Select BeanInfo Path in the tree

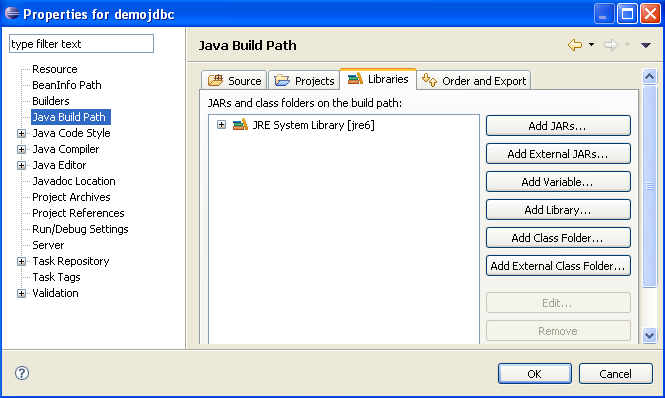point(67,85)
